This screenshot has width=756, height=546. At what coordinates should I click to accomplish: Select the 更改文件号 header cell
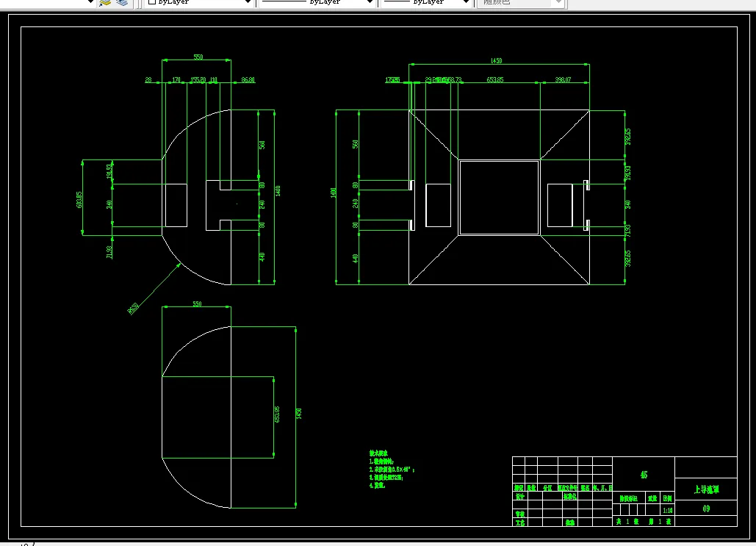[x=567, y=488]
